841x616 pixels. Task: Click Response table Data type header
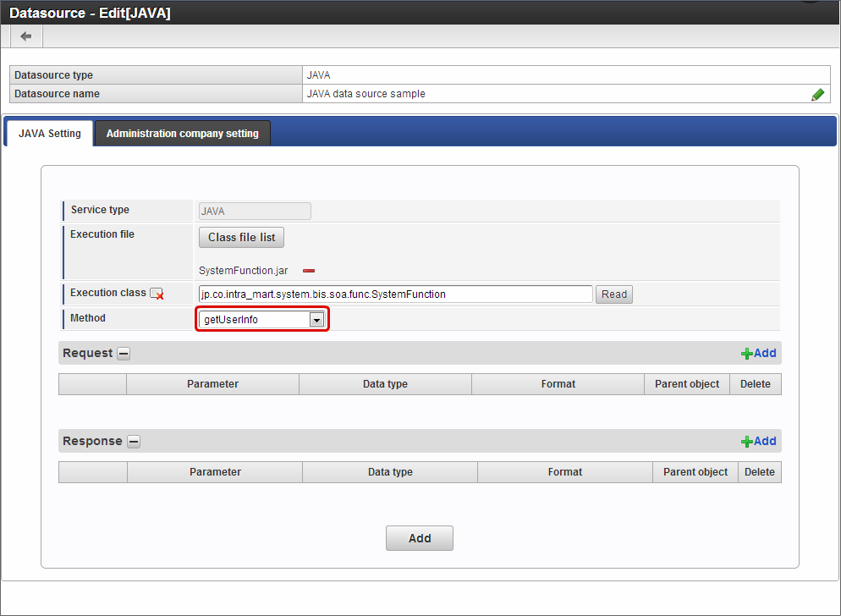(x=391, y=472)
